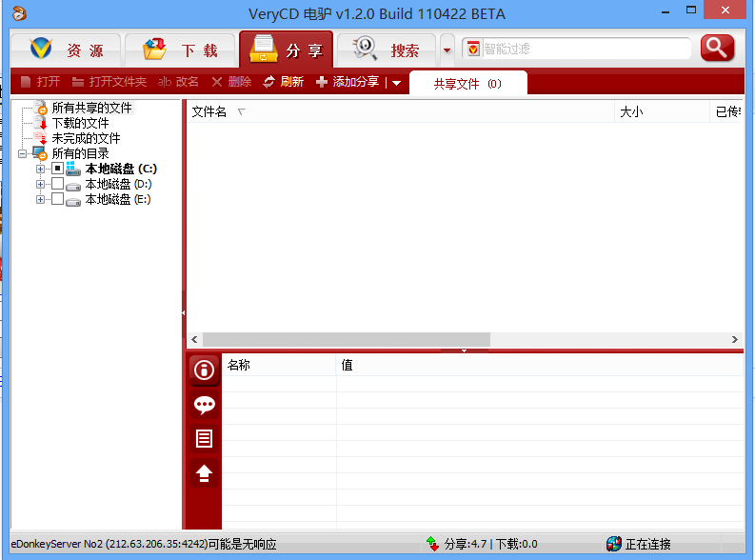755x560 pixels.
Task: Click the 值 column header
Action: 540,365
